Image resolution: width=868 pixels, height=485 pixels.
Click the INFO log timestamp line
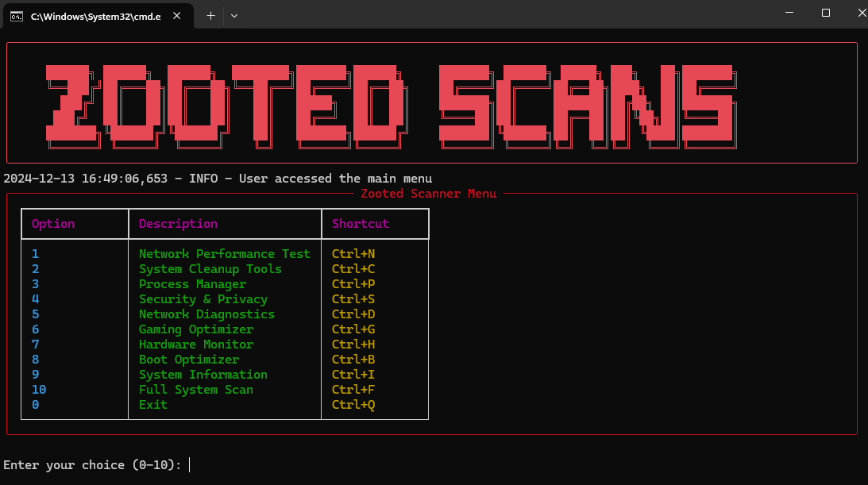click(x=218, y=179)
